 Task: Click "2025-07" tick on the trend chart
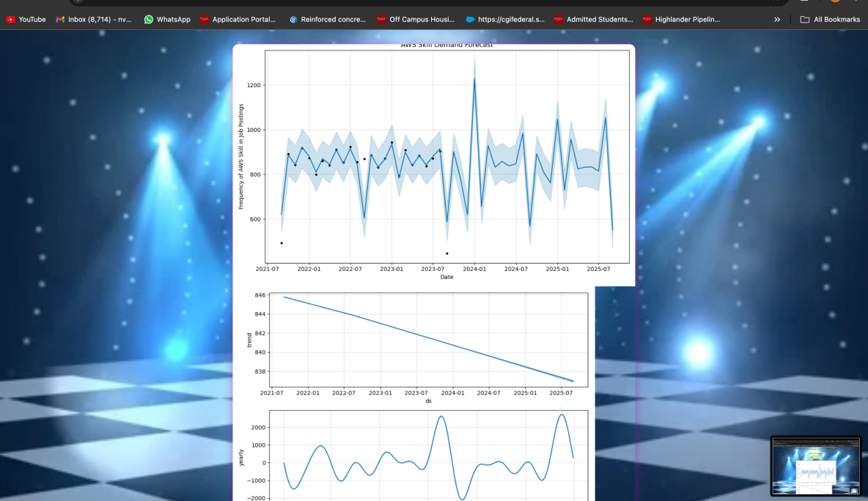click(x=561, y=393)
